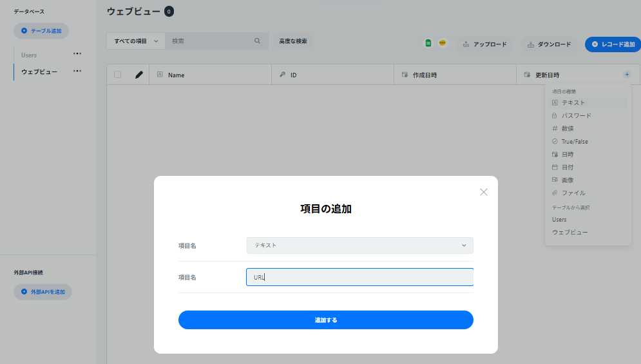Click the green spreadsheet icon
This screenshot has height=364, width=641.
[428, 43]
